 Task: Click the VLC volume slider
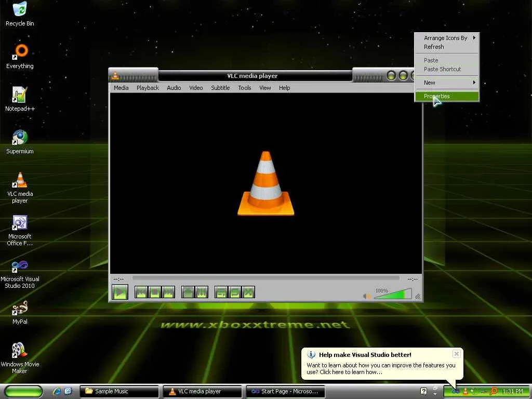[x=393, y=294]
